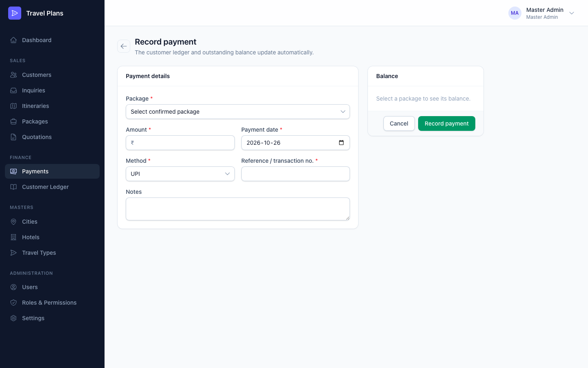The height and width of the screenshot is (368, 588).
Task: Select Payments in the Finance section
Action: 52,171
